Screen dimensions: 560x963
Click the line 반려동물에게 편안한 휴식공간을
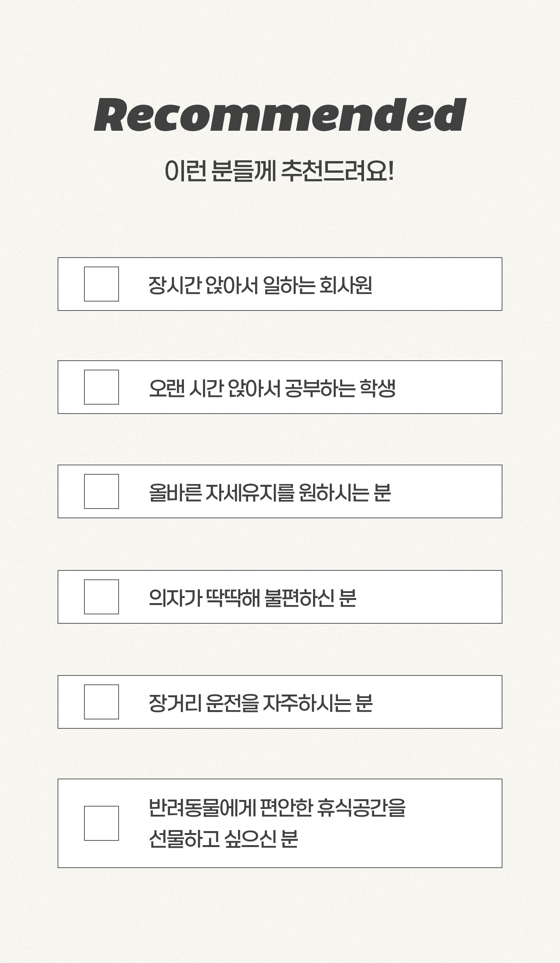pos(277,808)
